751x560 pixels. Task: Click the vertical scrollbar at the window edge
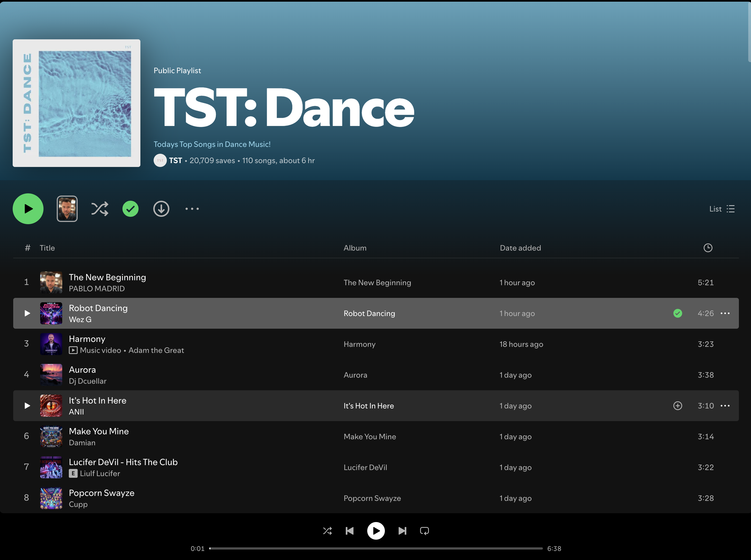click(749, 32)
